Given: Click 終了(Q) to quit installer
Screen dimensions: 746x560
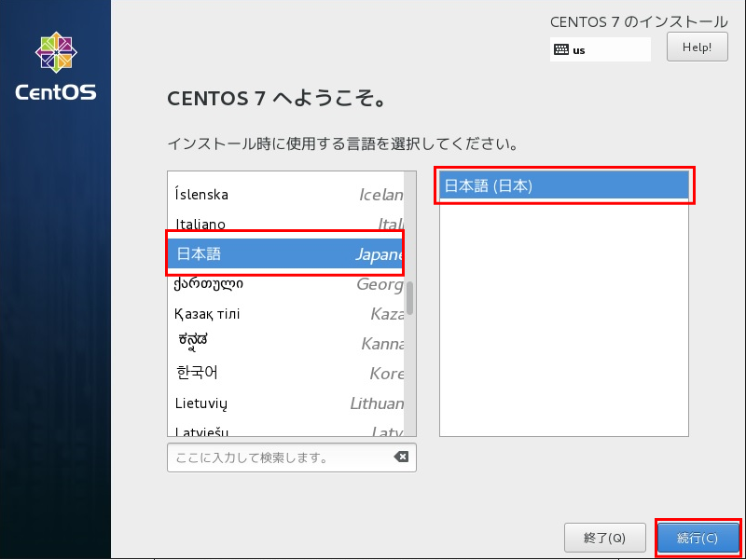Looking at the screenshot, I should click(x=604, y=538).
